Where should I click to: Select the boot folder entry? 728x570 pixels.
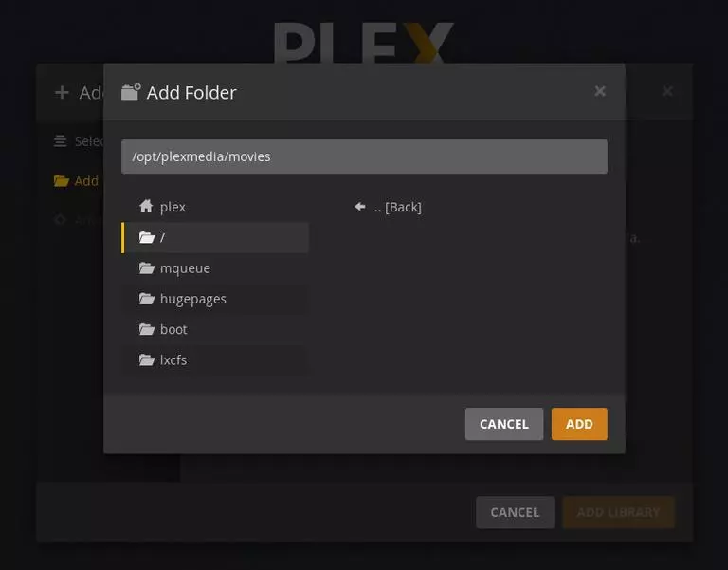(x=215, y=329)
